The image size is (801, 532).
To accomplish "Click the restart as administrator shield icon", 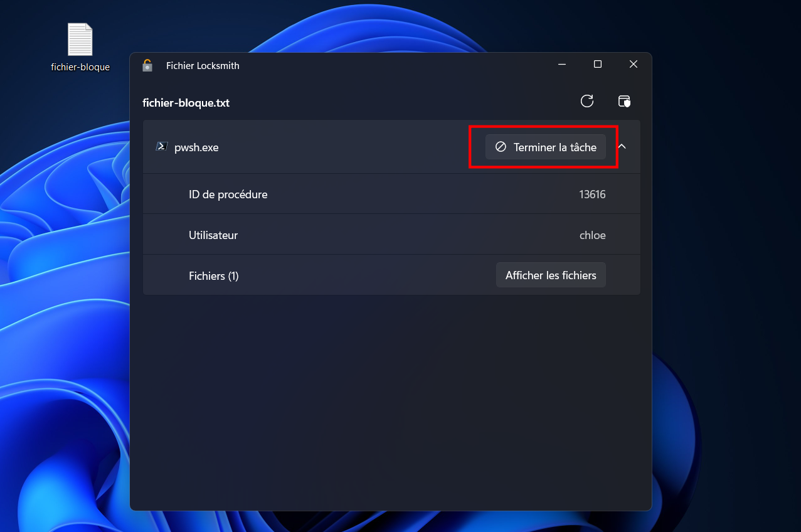I will tap(624, 101).
